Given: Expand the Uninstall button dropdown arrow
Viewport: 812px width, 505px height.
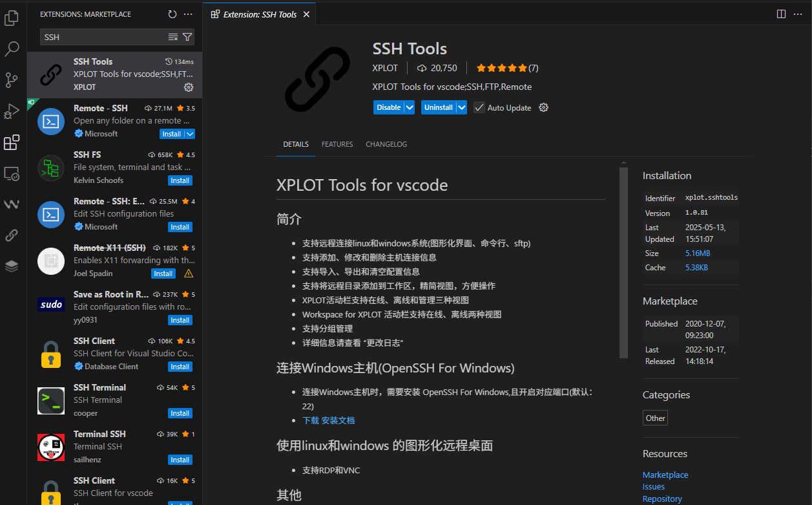Looking at the screenshot, I should coord(461,107).
